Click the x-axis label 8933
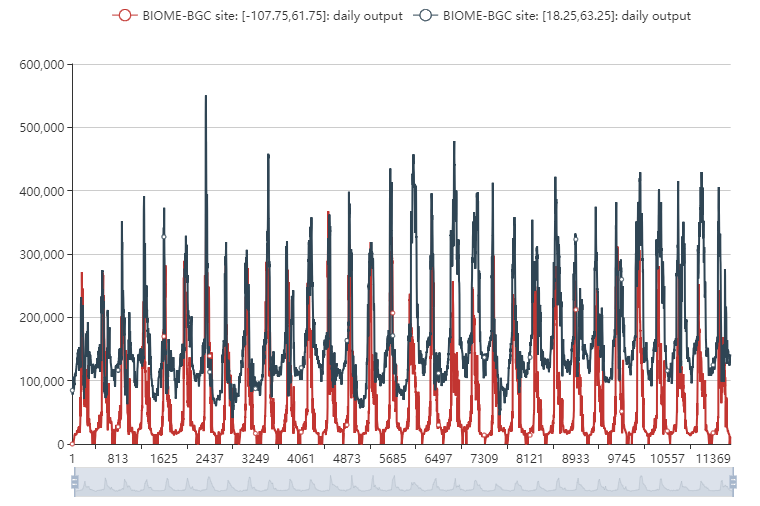Viewport: 760px width, 506px height. (575, 458)
